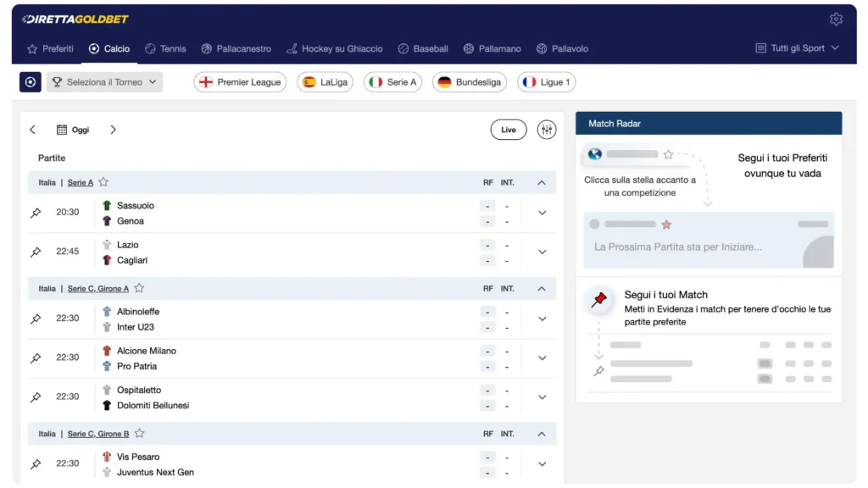The height and width of the screenshot is (488, 868).
Task: Open the match filters sliders icon near Live
Action: point(547,129)
